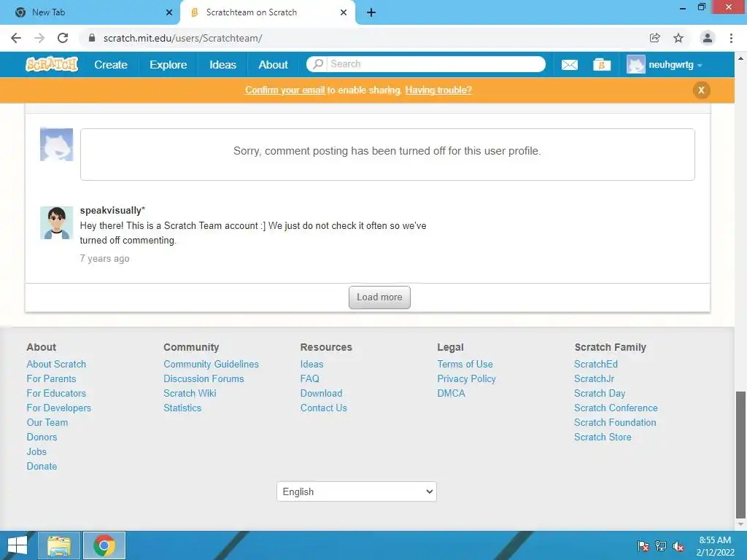Open the Our Team link
This screenshot has width=747, height=560.
47,422
